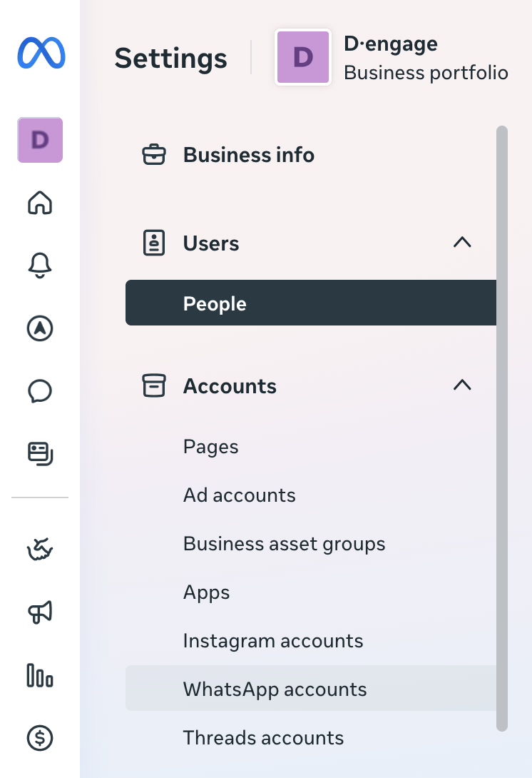Open the dollar billing icon

click(40, 738)
